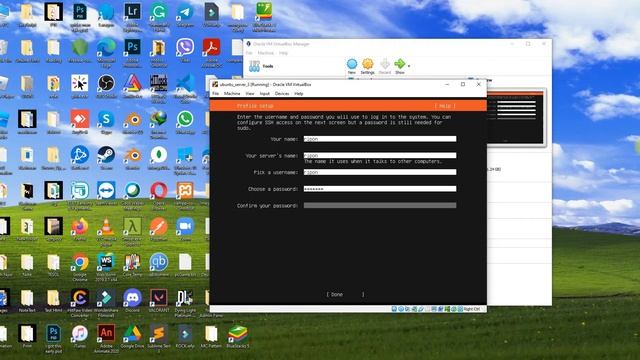Click the VM preview thumbnail in Manager
The image size is (640, 360).
(516, 118)
